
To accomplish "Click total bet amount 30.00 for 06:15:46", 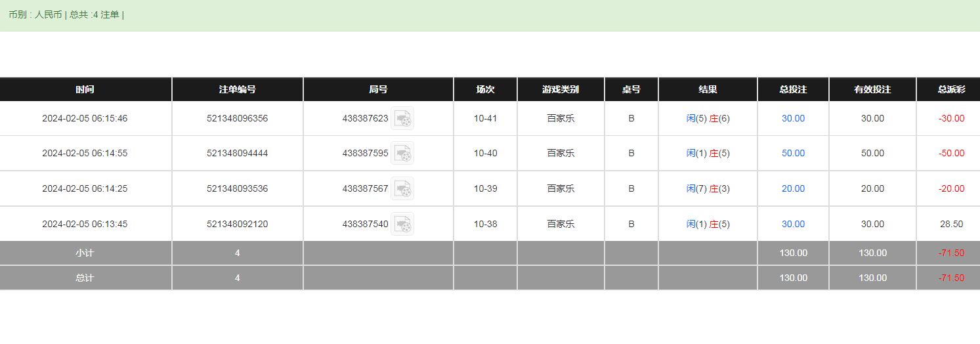I will click(793, 119).
